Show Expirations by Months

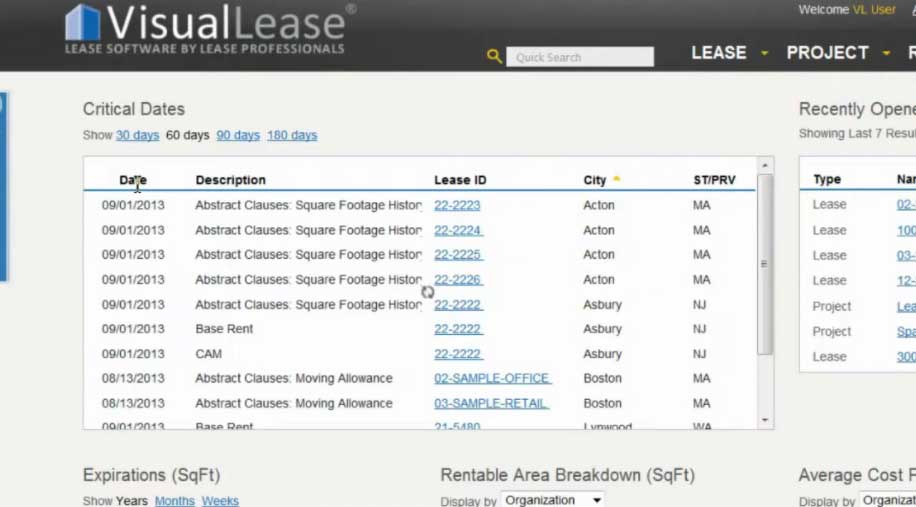175,501
